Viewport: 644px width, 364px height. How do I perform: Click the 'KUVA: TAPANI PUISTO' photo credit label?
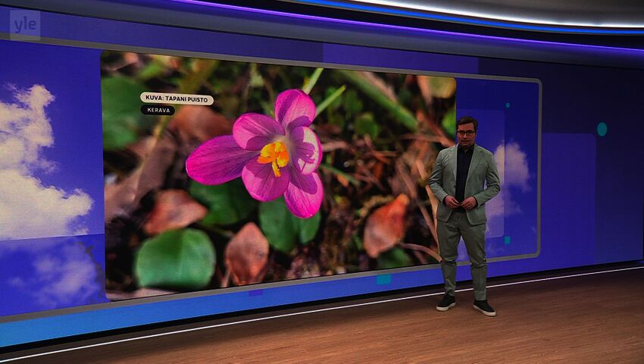pos(177,99)
